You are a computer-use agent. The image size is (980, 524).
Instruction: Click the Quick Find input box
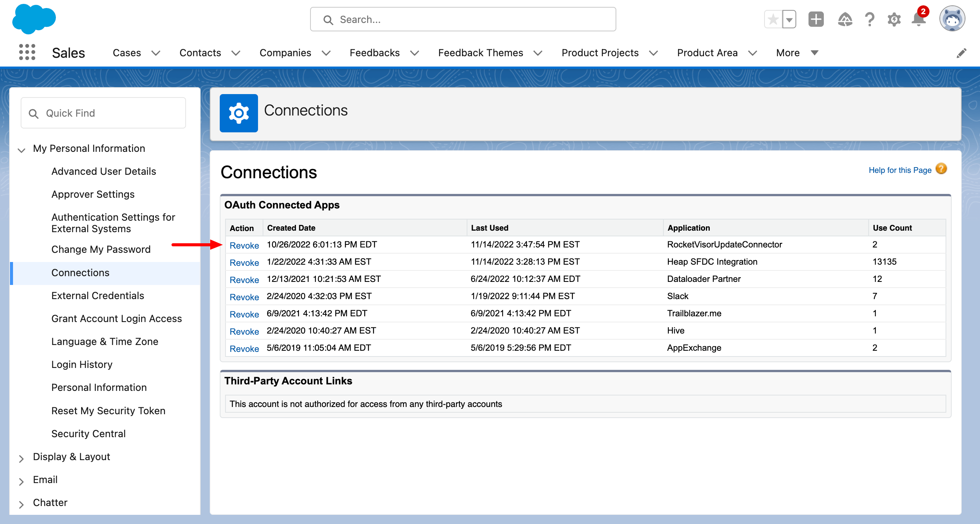(x=103, y=113)
